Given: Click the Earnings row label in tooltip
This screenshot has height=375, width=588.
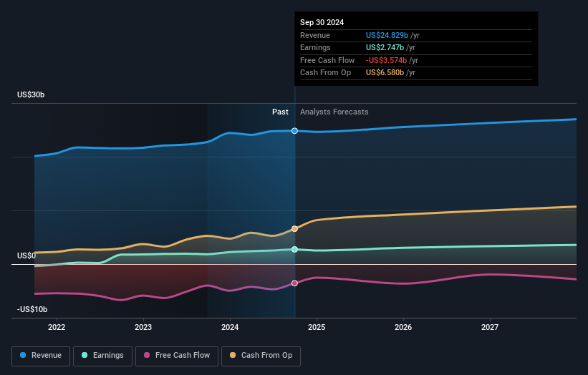Looking at the screenshot, I should click(x=315, y=47).
